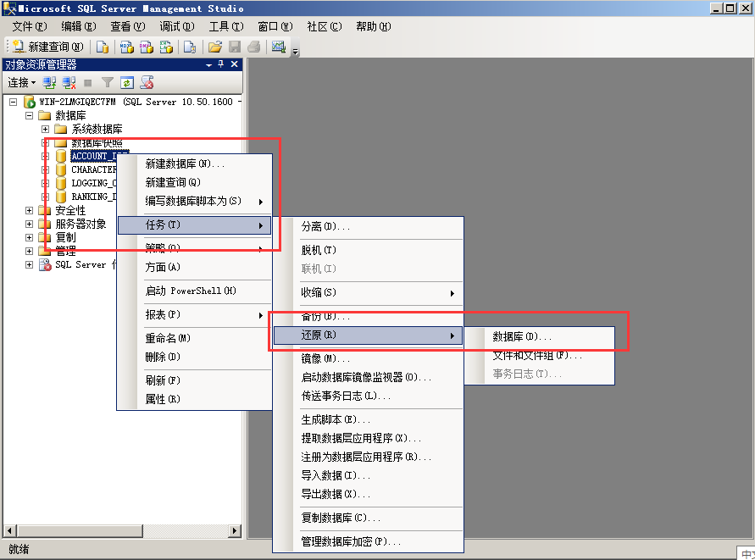Screen dimensions: 755x560
Task: Click the Database Engine Query icon
Action: point(102,47)
